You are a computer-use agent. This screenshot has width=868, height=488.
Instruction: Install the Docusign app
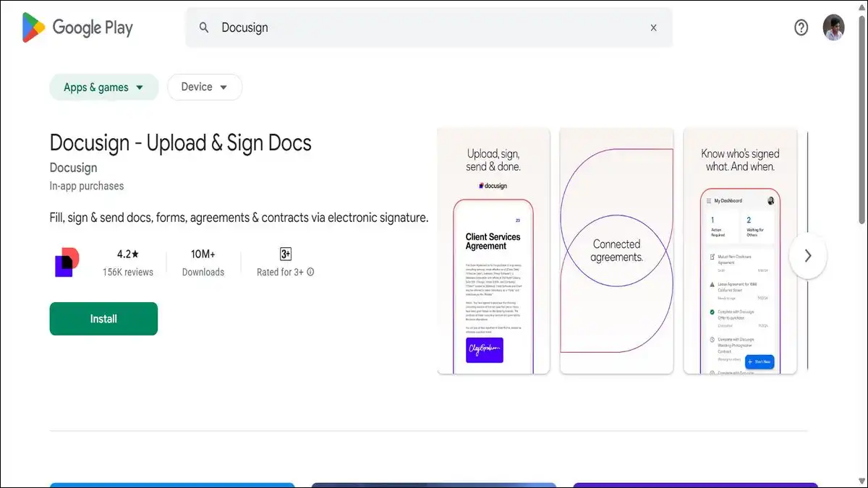pos(103,319)
